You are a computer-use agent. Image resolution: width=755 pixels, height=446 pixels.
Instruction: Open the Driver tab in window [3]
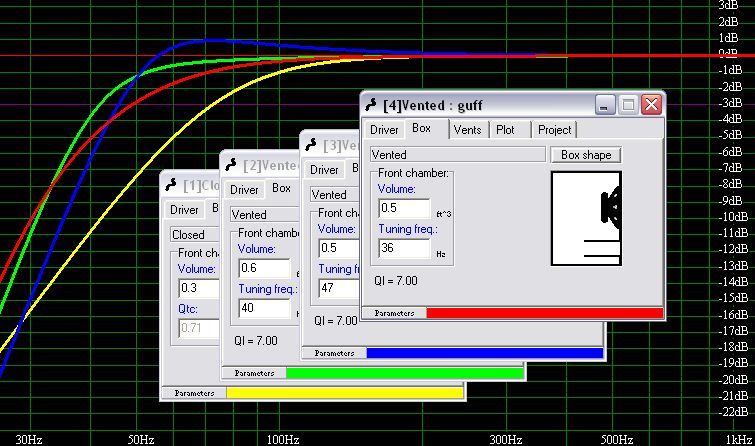324,170
